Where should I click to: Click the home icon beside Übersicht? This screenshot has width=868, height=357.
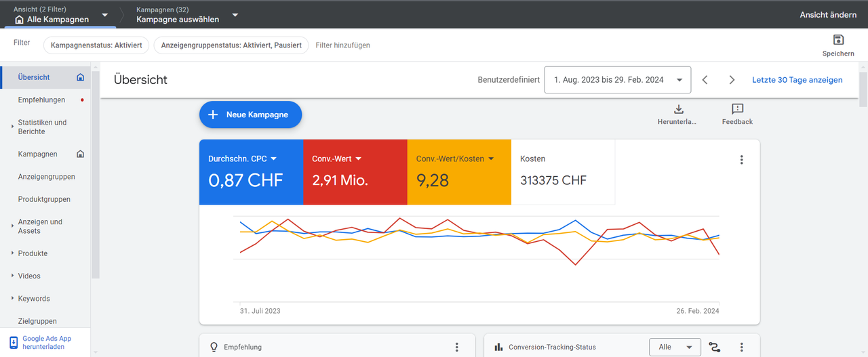click(80, 77)
